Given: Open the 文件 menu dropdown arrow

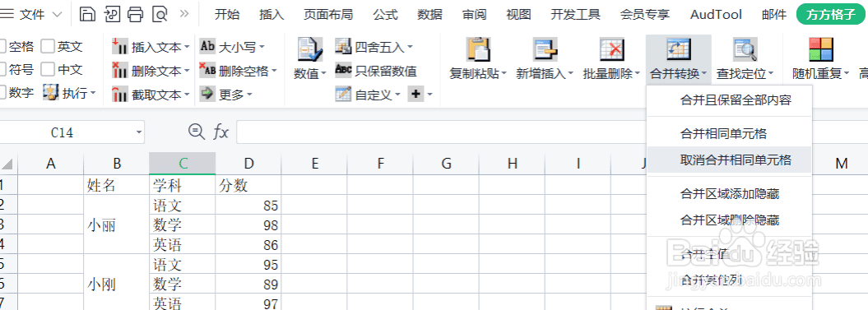Looking at the screenshot, I should pyautogui.click(x=57, y=15).
